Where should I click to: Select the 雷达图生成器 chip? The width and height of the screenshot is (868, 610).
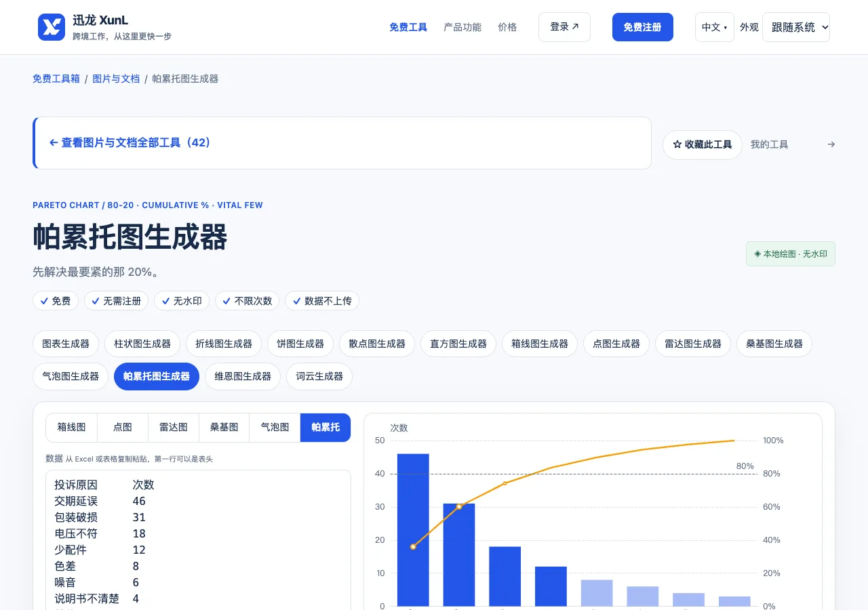(693, 344)
